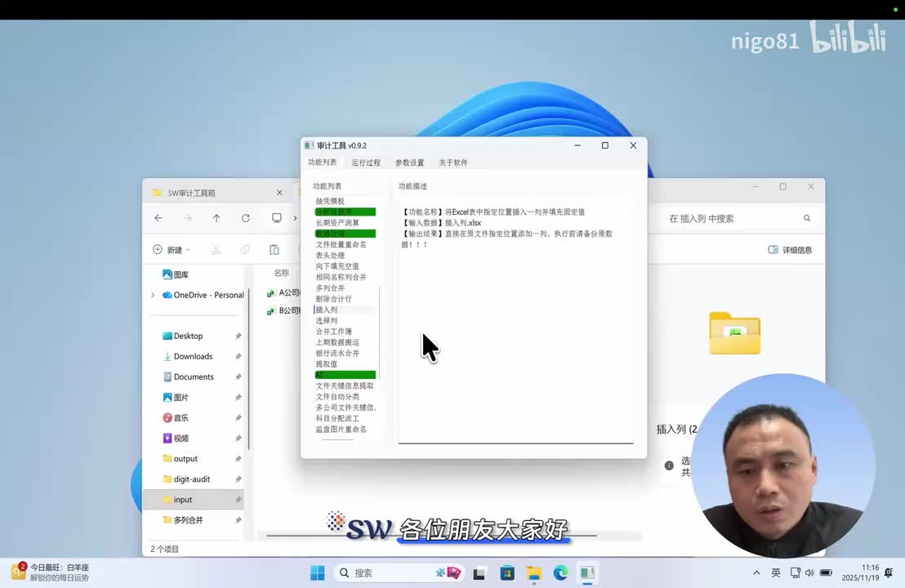Open the Windows Start menu
The height and width of the screenshot is (588, 905).
tap(318, 573)
